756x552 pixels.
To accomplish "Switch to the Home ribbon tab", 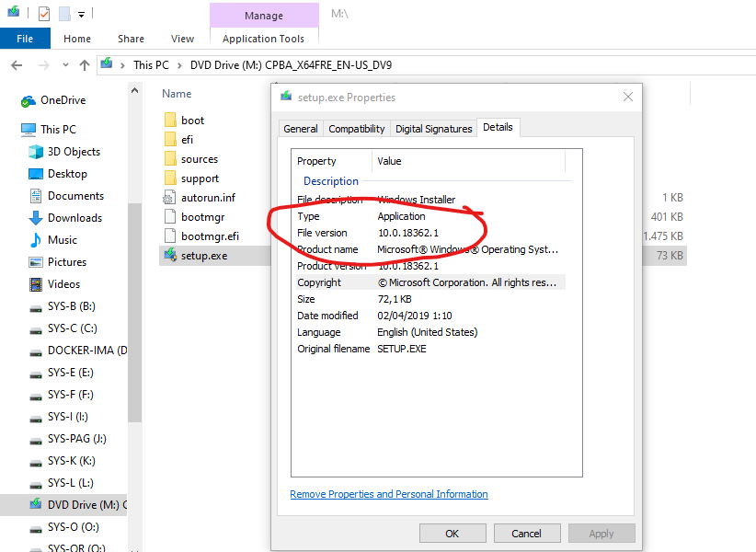I will pyautogui.click(x=77, y=39).
